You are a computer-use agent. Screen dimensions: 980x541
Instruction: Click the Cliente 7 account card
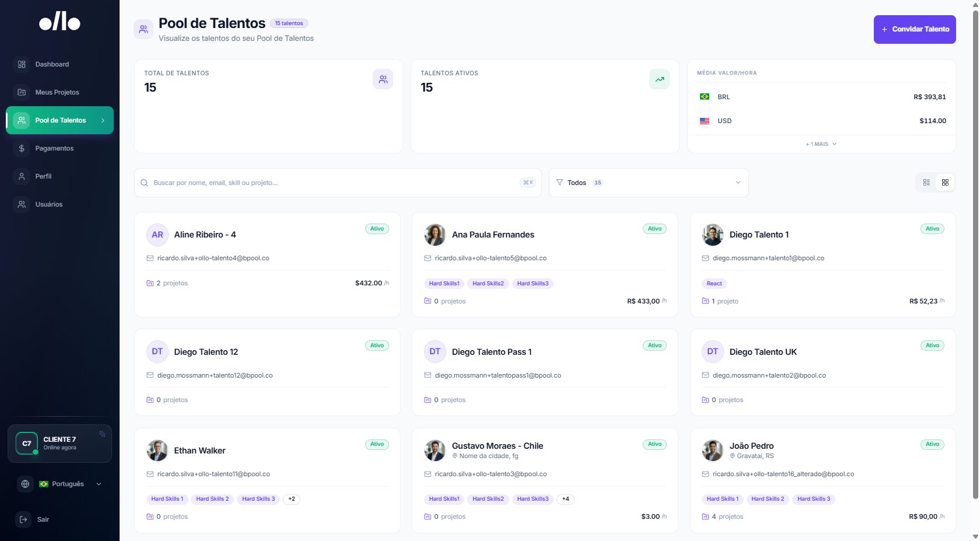click(60, 444)
